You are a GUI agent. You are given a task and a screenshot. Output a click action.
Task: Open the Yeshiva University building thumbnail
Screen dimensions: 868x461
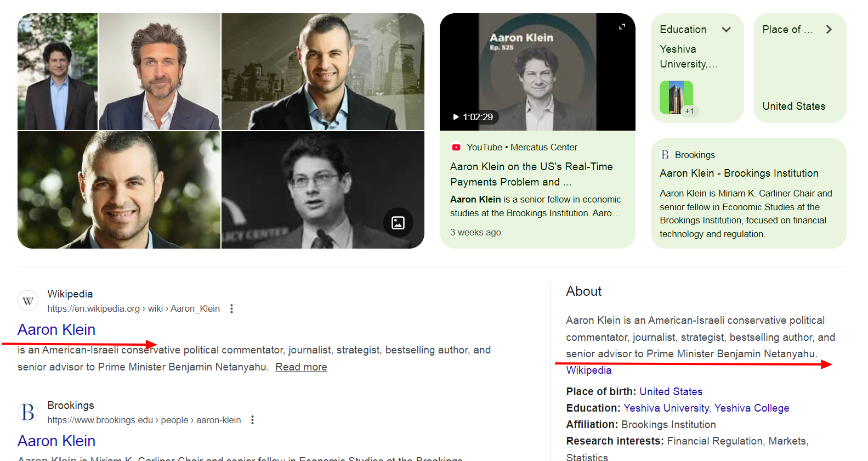[676, 97]
